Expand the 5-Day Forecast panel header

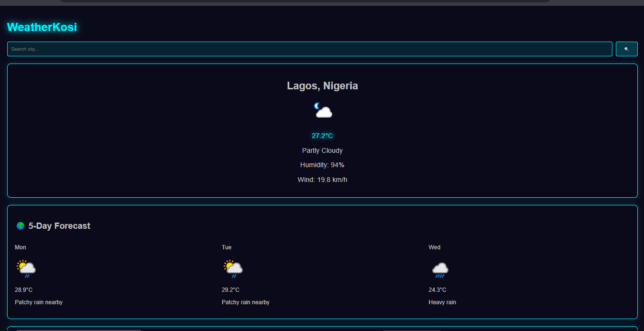click(x=53, y=225)
